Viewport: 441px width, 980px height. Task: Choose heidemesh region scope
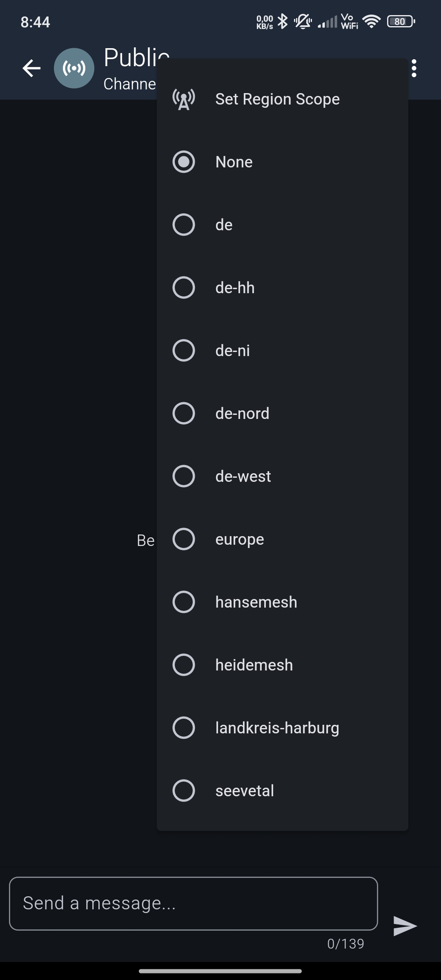point(184,665)
